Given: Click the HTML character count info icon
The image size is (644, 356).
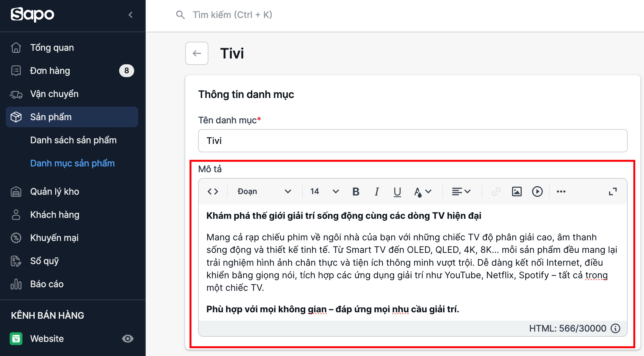Looking at the screenshot, I should pos(615,328).
